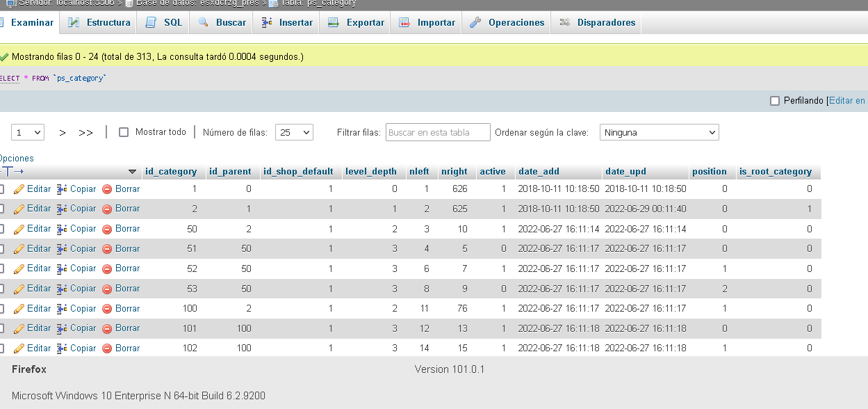Jump to last page with double arrow
Image resolution: width=868 pixels, height=409 pixels.
coord(85,132)
